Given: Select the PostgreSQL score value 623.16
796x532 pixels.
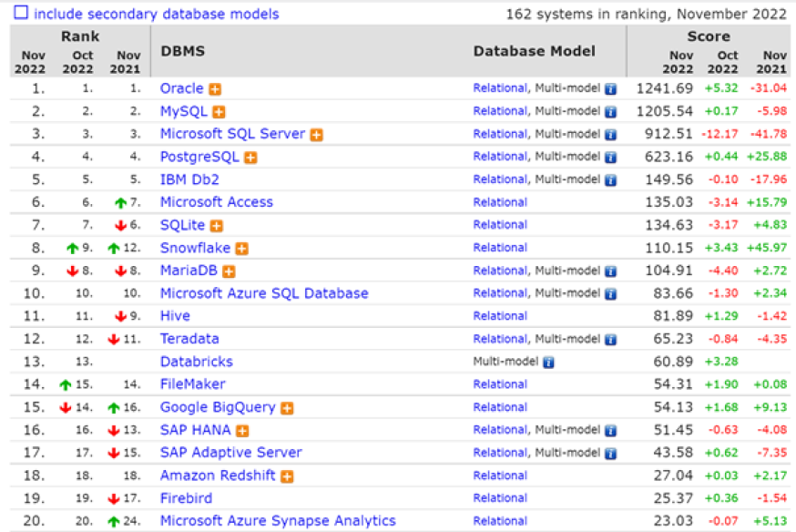Looking at the screenshot, I should 668,157.
